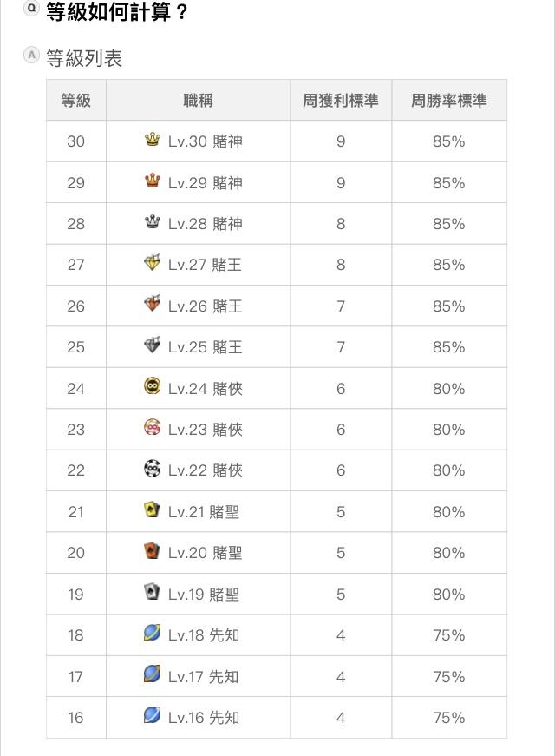Click the gold crown Lv.30 icon
Viewport: 555px width, 756px height.
153,140
